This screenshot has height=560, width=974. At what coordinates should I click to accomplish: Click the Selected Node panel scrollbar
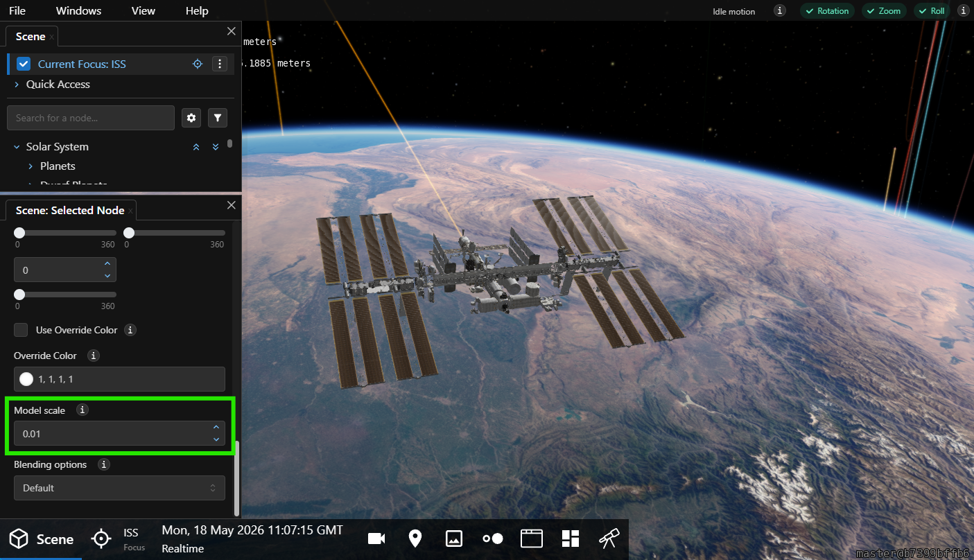236,478
